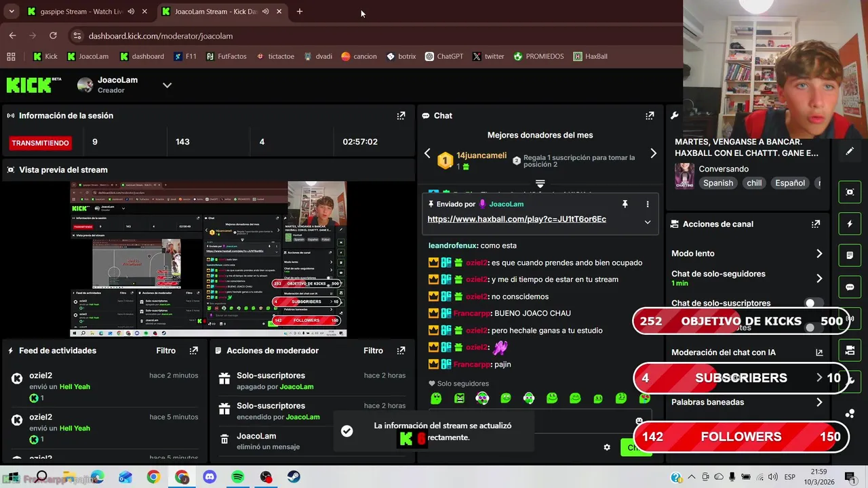This screenshot has width=868, height=488.
Task: Open the tab search dropdown in Chrome
Action: click(12, 12)
